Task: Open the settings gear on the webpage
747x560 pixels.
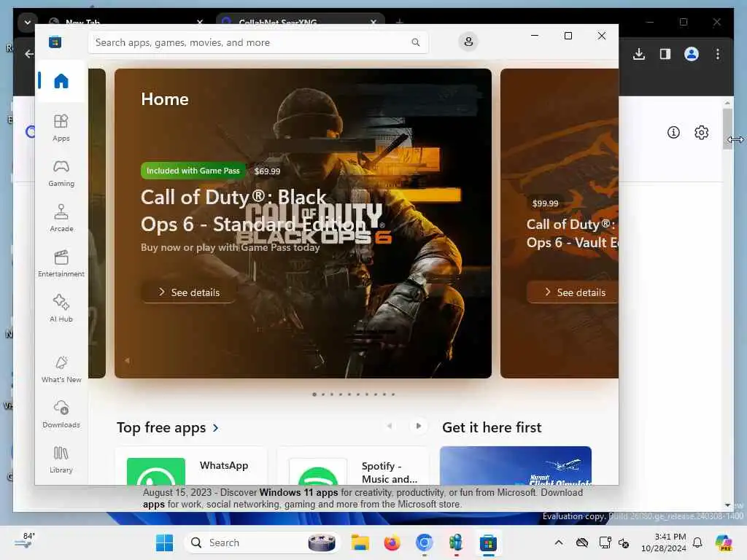Action: pyautogui.click(x=701, y=133)
